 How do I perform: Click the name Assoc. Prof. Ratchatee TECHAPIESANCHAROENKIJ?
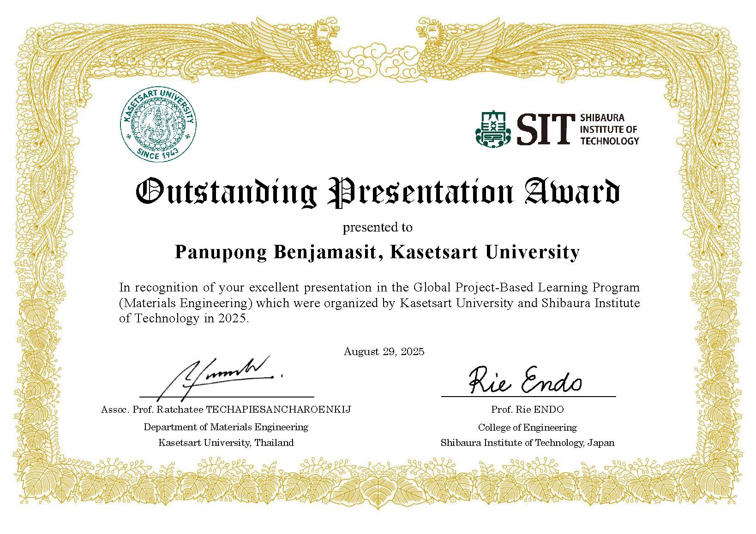[x=226, y=409]
